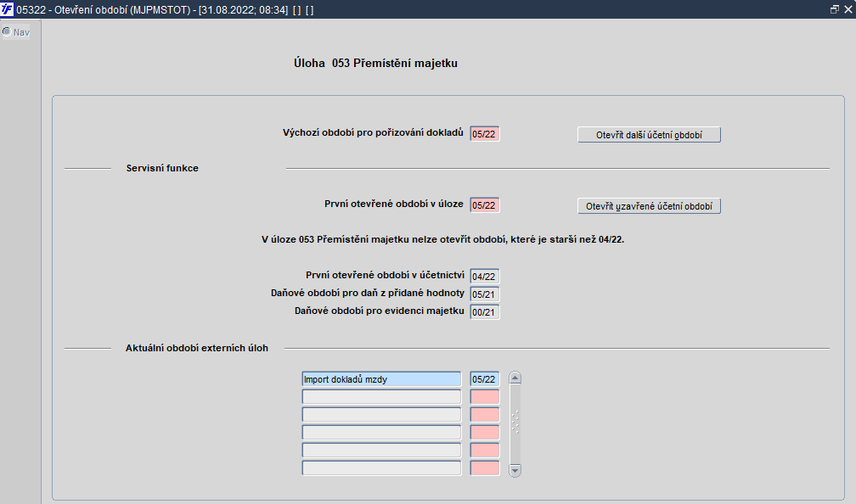Click the last empty external task name field

(380, 468)
